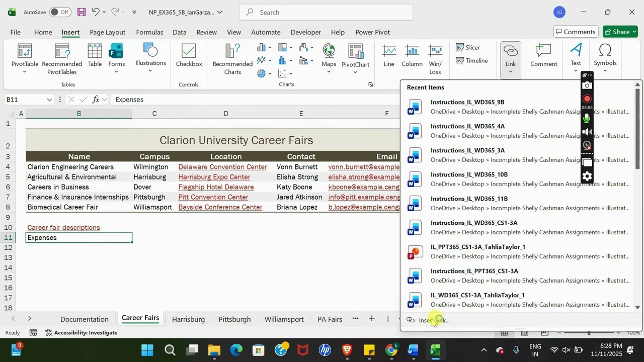Click the insert function fx button
This screenshot has width=644, height=362.
coord(96,100)
